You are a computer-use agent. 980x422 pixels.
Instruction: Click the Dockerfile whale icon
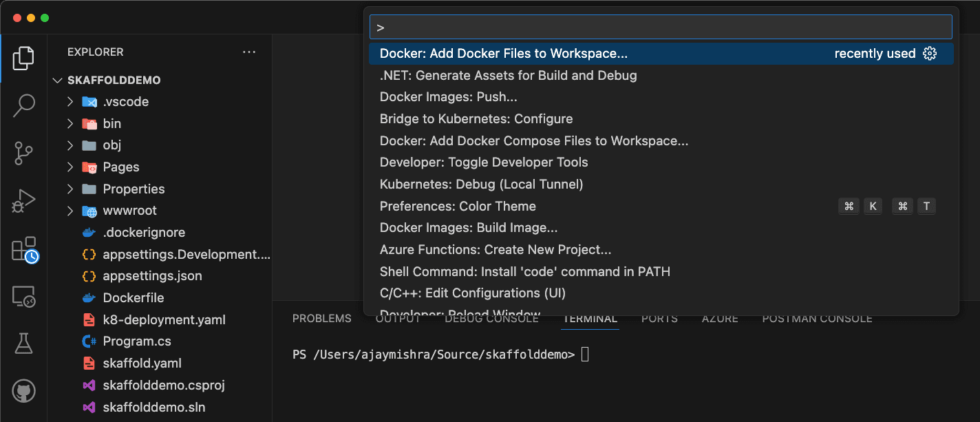89,298
